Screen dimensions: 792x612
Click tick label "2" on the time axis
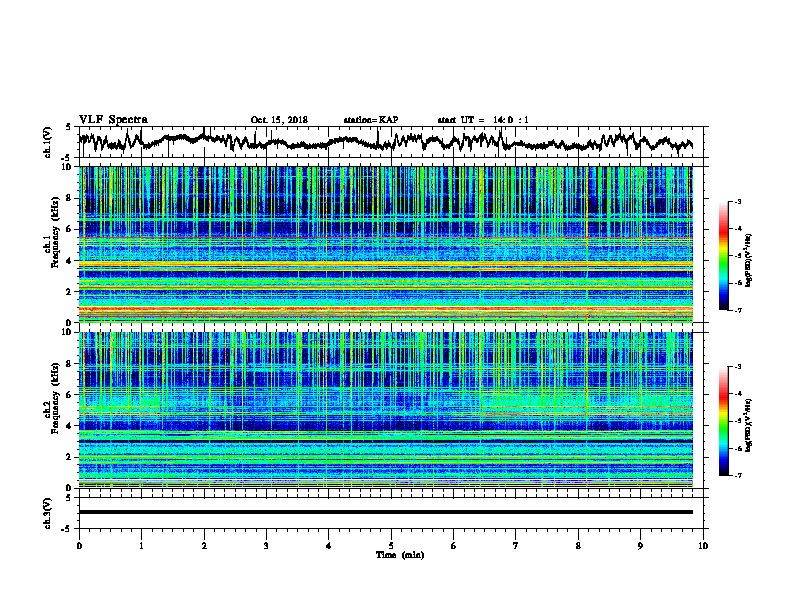(204, 546)
